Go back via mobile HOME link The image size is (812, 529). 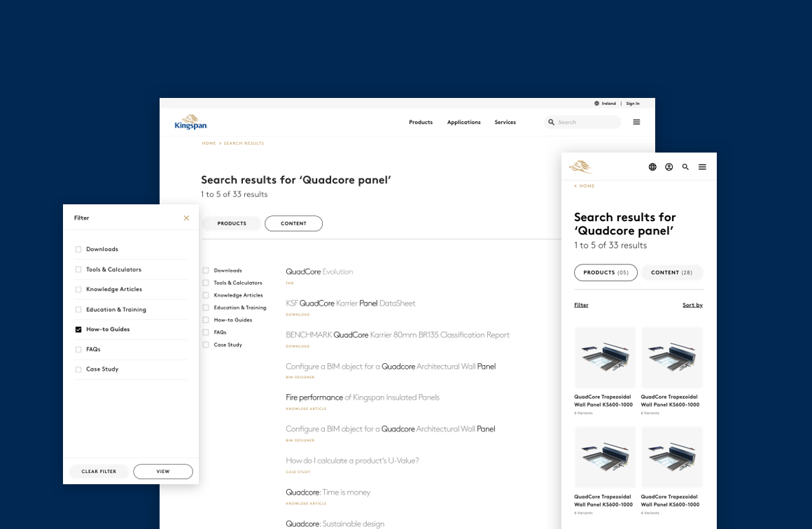tap(584, 186)
